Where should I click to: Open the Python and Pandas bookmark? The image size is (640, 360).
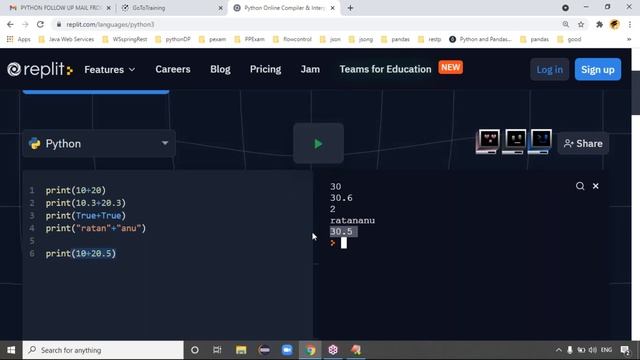coord(480,39)
